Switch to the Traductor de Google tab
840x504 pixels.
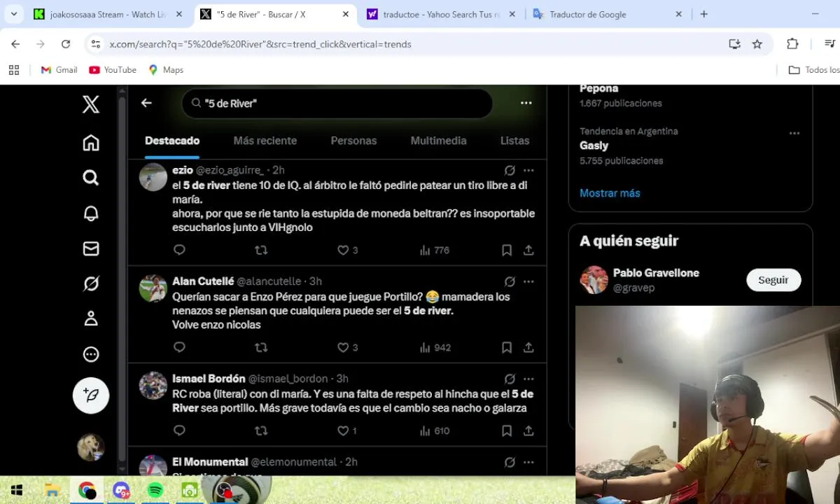point(609,14)
